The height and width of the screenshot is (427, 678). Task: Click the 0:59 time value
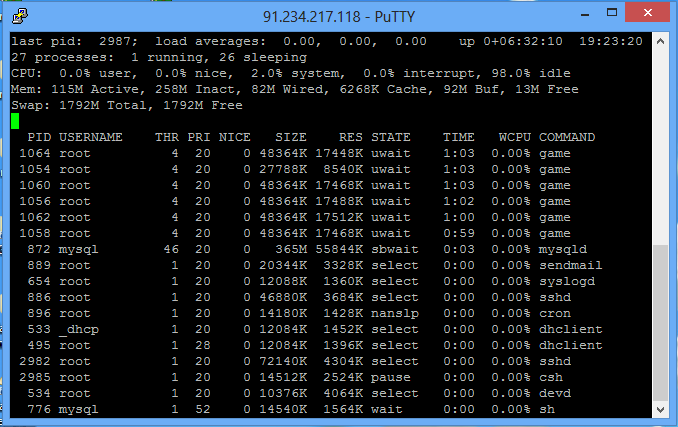(459, 233)
